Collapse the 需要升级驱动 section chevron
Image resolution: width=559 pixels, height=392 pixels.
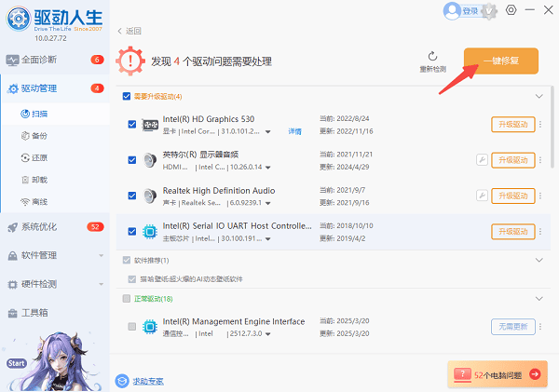click(539, 96)
